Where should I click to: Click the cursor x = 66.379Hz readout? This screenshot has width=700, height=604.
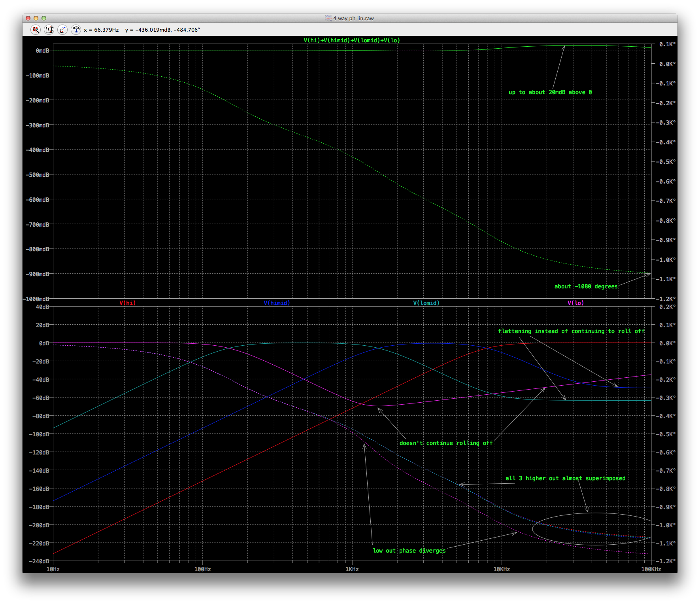[101, 30]
